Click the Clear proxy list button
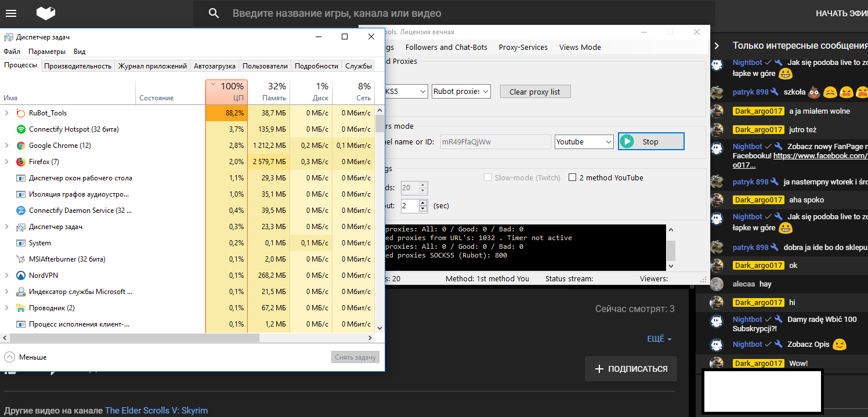868x417 pixels. coord(535,92)
